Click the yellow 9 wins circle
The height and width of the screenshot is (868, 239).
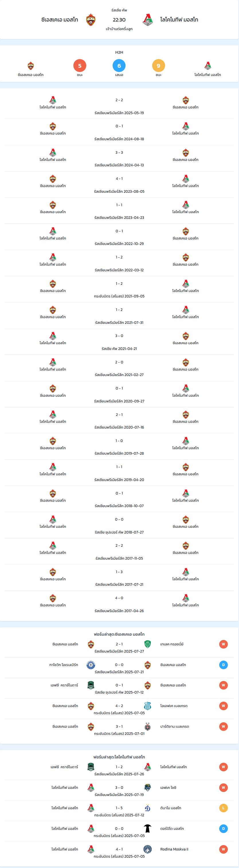point(158,66)
